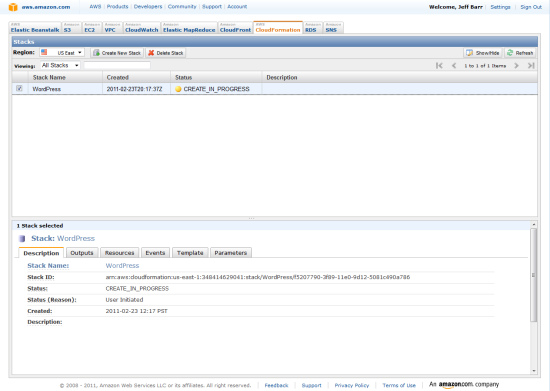
Task: Open the Template detail tab
Action: click(190, 253)
